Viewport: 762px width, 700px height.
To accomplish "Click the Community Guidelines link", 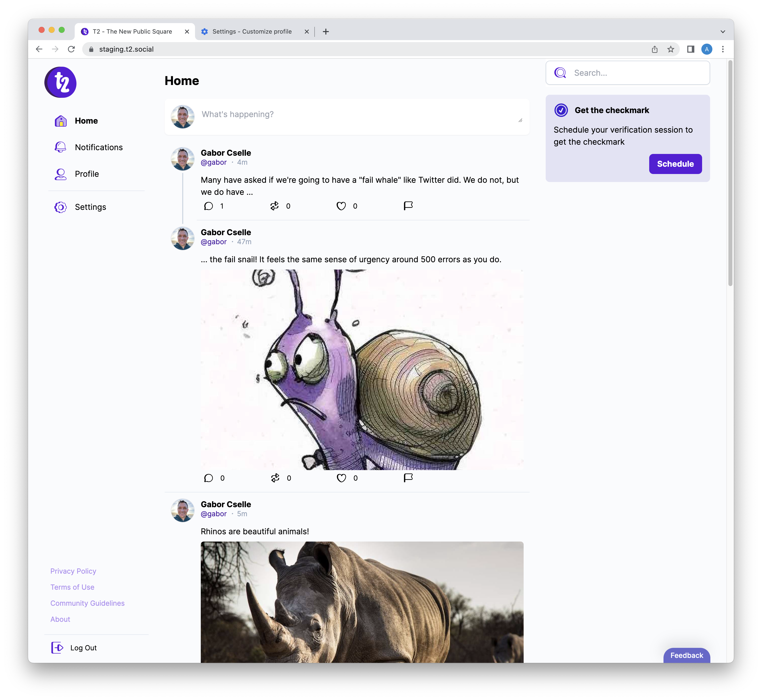I will pos(88,602).
